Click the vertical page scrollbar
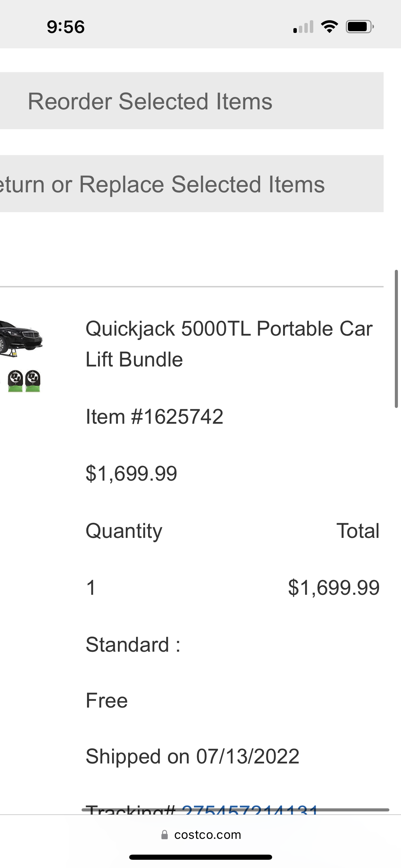This screenshot has height=868, width=401. tap(396, 339)
